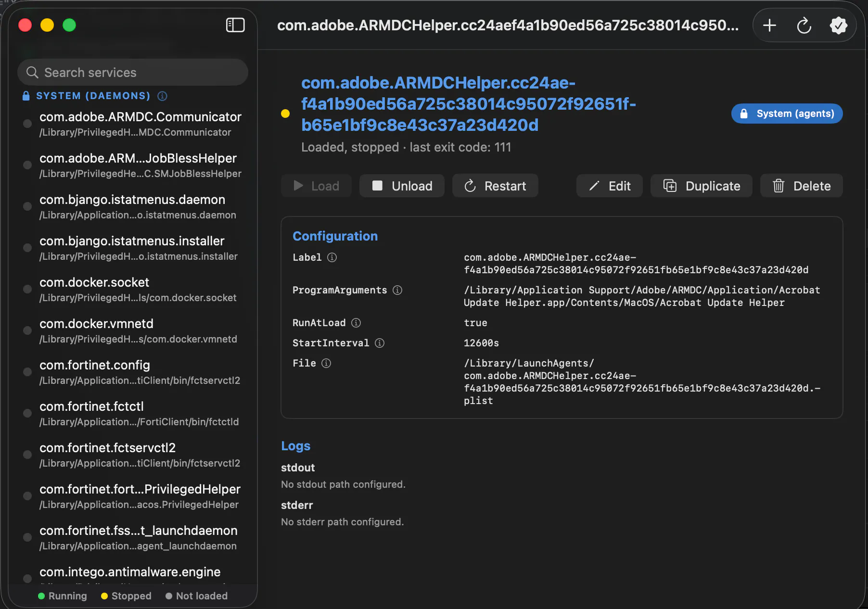Click the Load button

[x=316, y=186]
